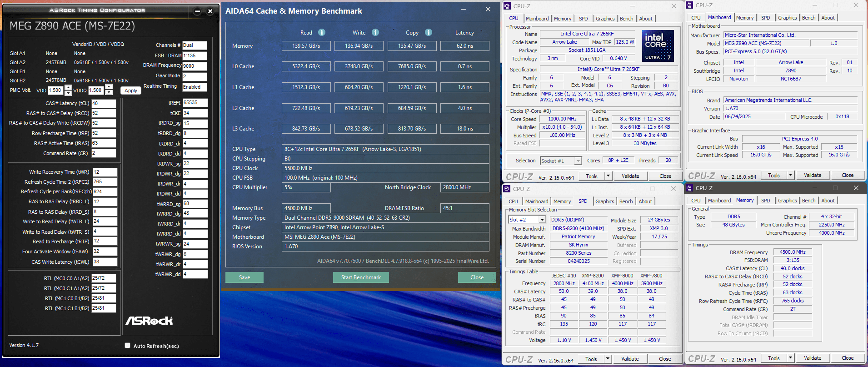The width and height of the screenshot is (868, 367).
Task: Select CPU tab in CPU-Z motherboard window
Action: point(696,18)
